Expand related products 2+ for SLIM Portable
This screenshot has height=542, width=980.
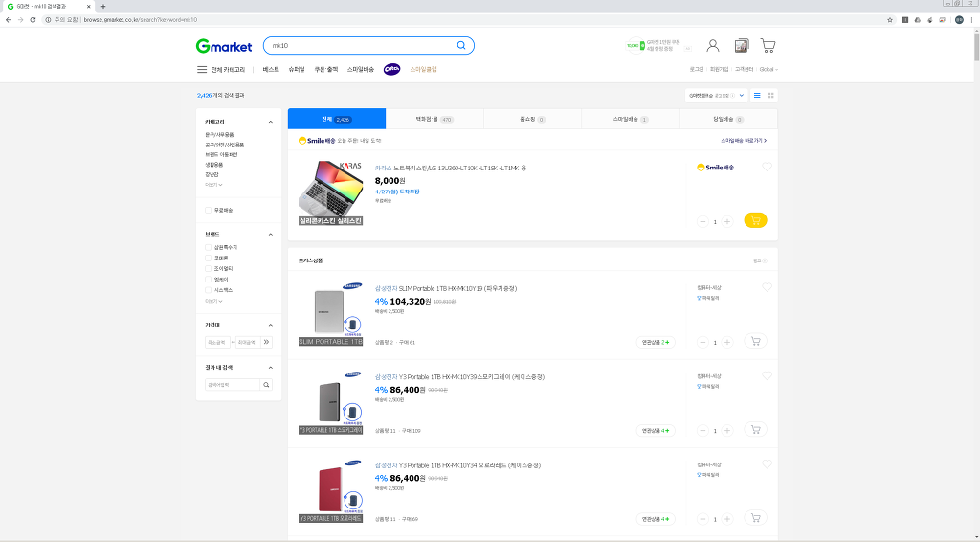click(x=656, y=343)
